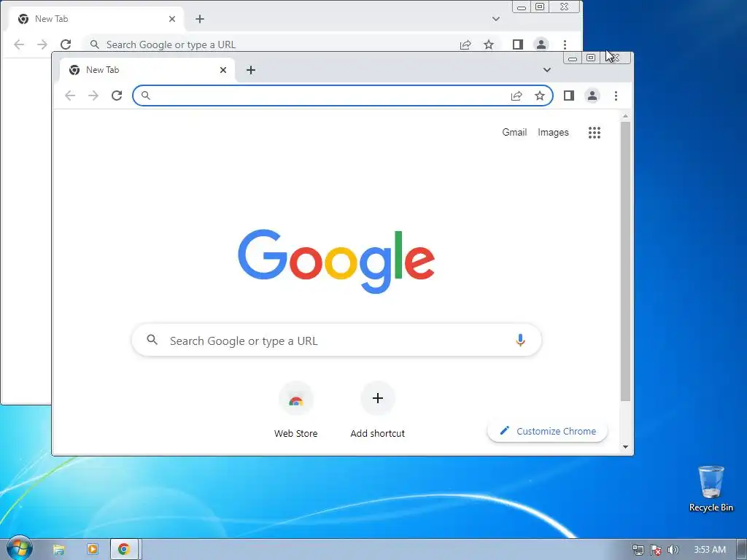Click scrollbar down arrow in front window
Screen dimensions: 747x560
tap(625, 447)
